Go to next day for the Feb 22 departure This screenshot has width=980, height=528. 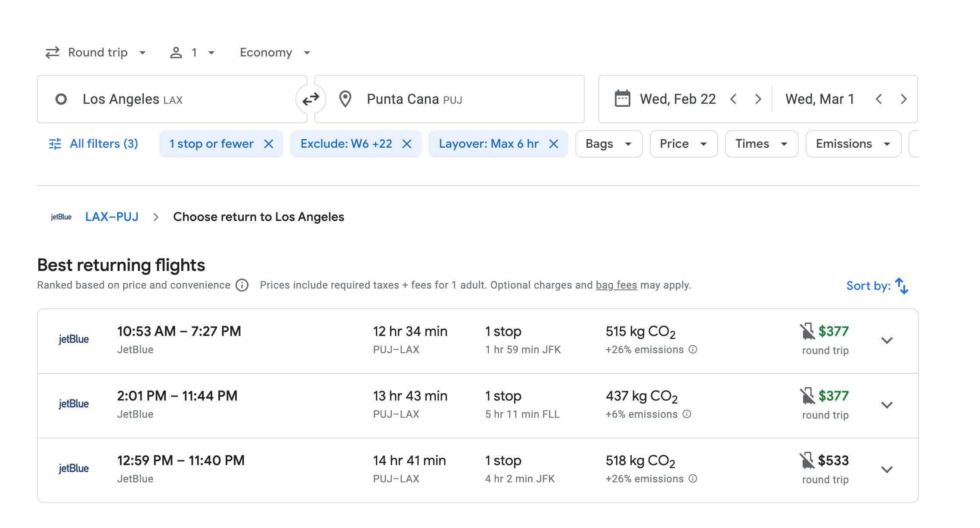coord(758,99)
